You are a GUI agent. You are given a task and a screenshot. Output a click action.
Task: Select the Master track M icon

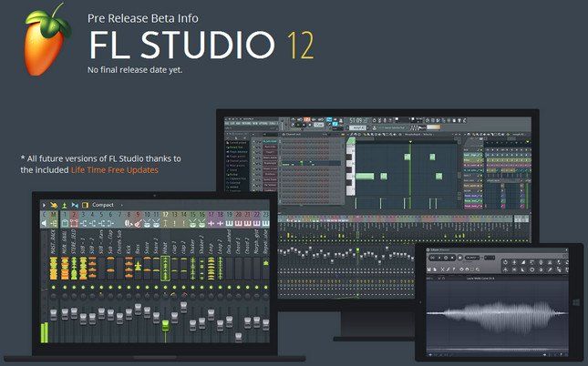click(53, 223)
